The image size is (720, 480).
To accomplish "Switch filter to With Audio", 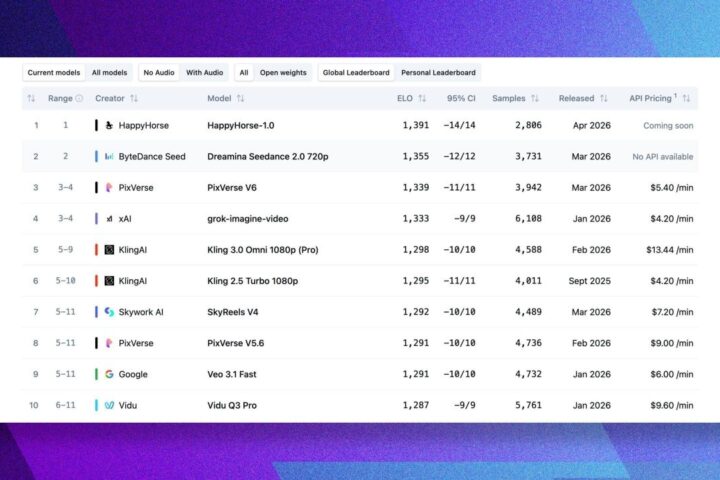I will click(x=204, y=73).
